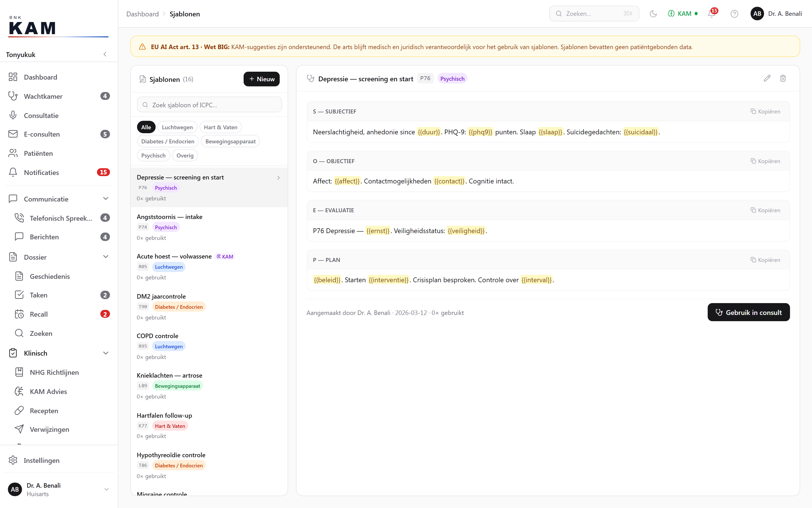The image size is (812, 508).
Task: Select Knieklachten — artrose template
Action: [x=209, y=386]
